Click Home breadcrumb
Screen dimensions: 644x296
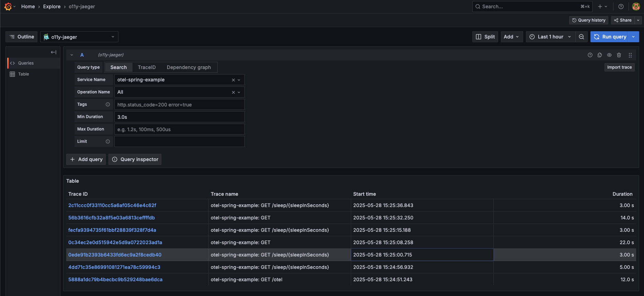click(28, 7)
